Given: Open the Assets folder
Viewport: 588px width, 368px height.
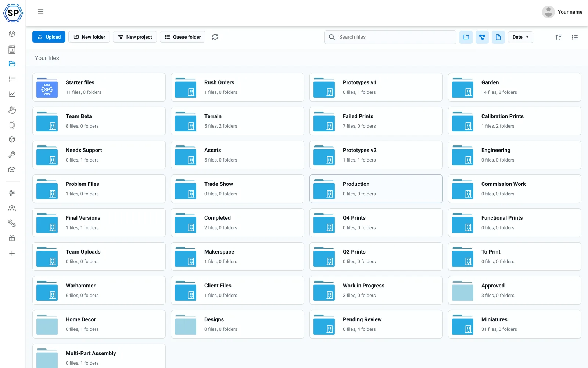Looking at the screenshot, I should pyautogui.click(x=237, y=155).
